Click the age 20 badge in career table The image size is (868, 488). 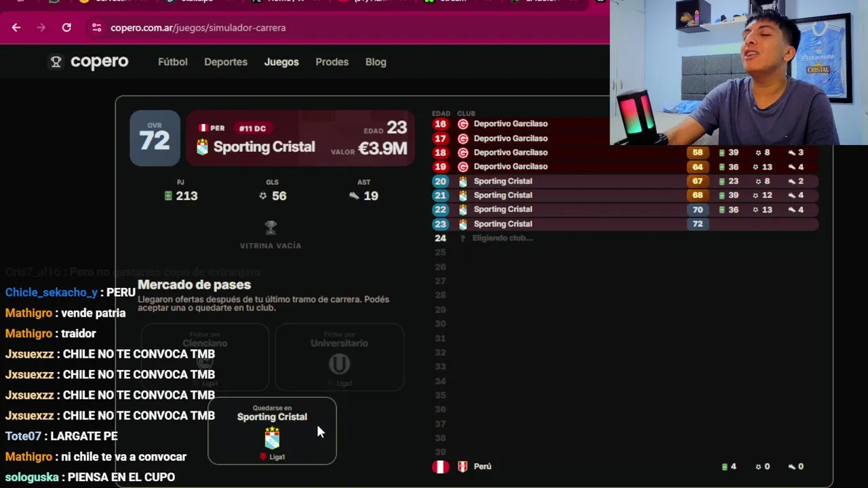click(x=440, y=182)
